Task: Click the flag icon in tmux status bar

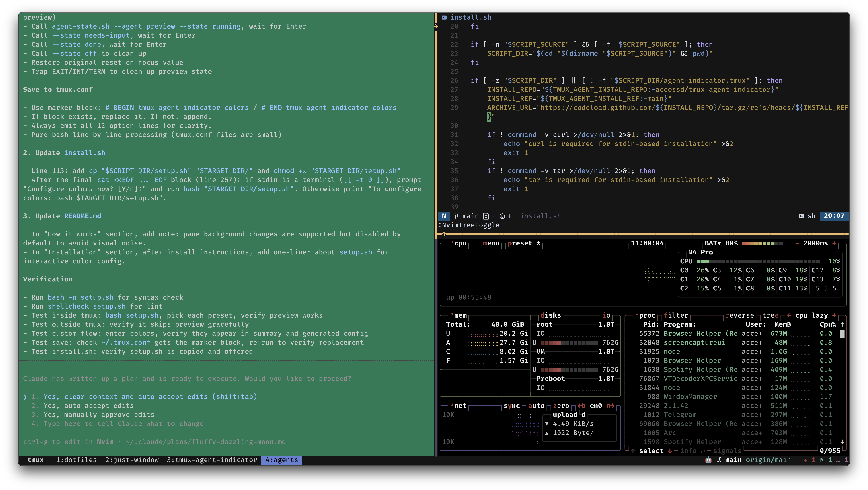Action: (822, 460)
